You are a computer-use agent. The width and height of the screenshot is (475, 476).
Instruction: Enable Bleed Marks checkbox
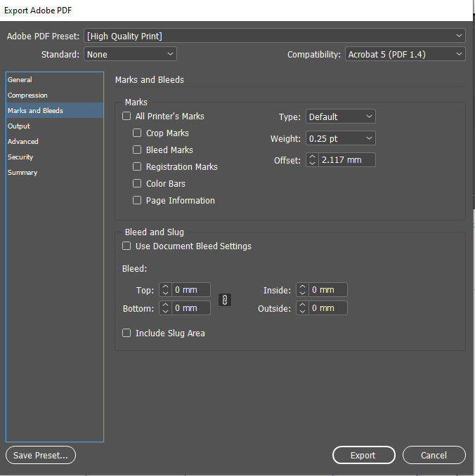click(137, 150)
